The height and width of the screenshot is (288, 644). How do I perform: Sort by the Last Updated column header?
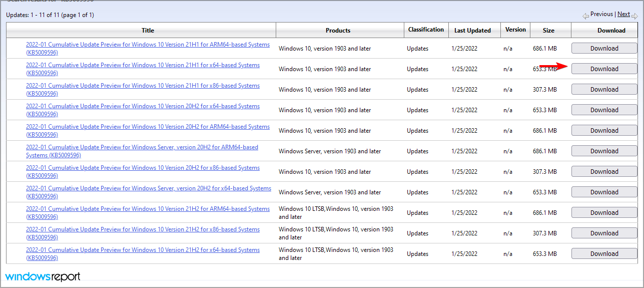[x=472, y=31]
